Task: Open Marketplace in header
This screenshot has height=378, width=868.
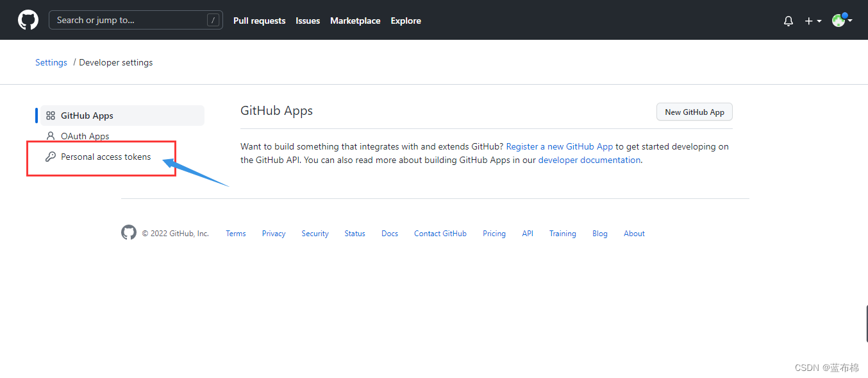Action: pos(355,21)
